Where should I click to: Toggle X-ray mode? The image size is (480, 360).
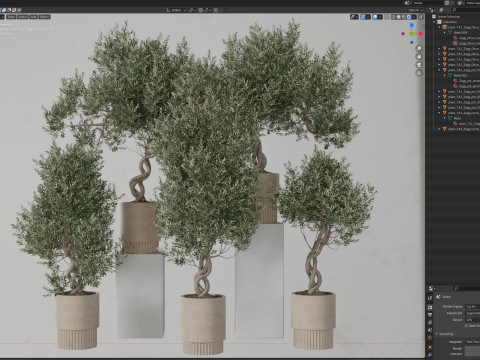click(387, 17)
